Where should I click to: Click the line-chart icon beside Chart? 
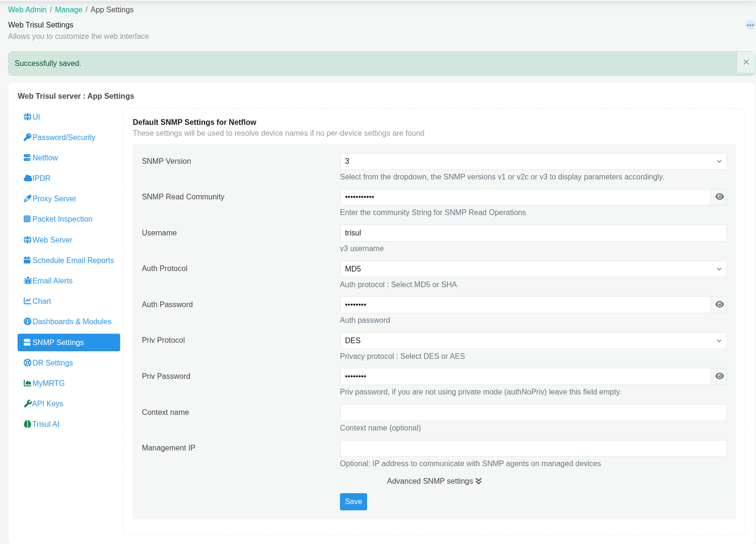pyautogui.click(x=28, y=301)
